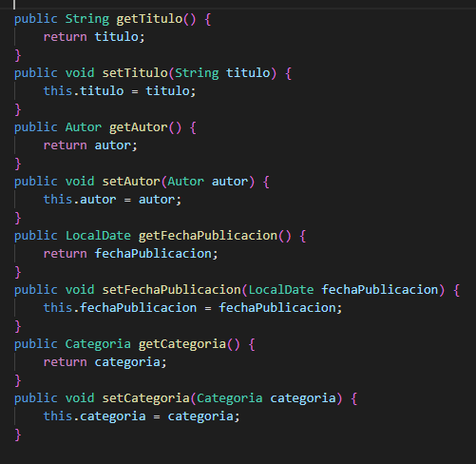Click the getCategoria method name
This screenshot has height=464, width=476.
click(182, 344)
